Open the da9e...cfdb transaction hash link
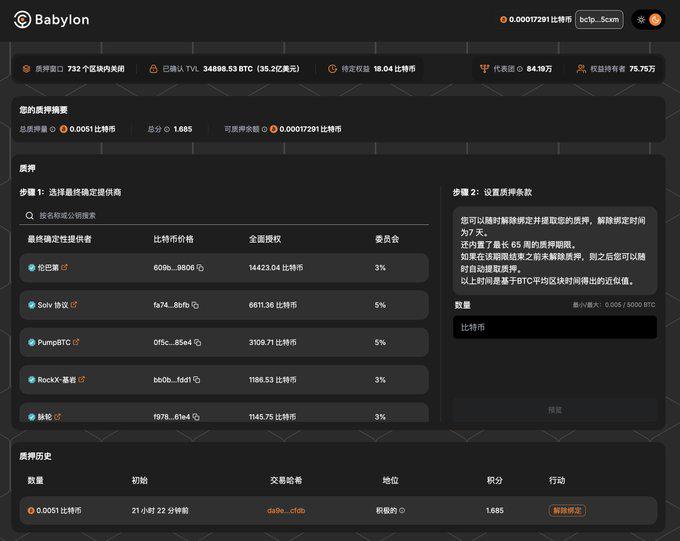The width and height of the screenshot is (680, 541). (x=286, y=511)
